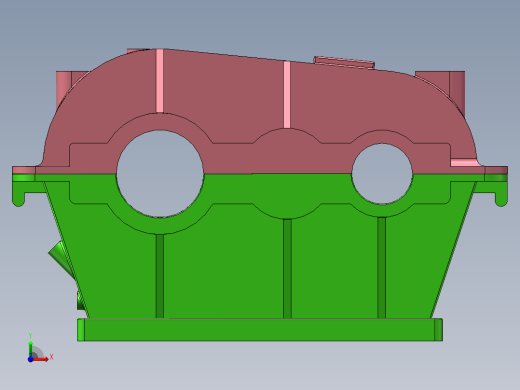This screenshot has width=520, height=390.
Task: Select the inspection cover plate on top
Action: pyautogui.click(x=344, y=63)
